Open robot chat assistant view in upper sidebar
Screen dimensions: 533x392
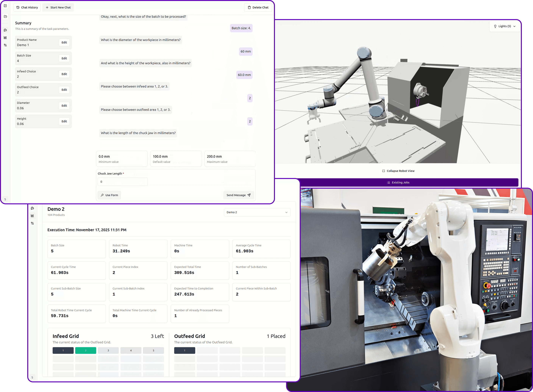(5, 30)
